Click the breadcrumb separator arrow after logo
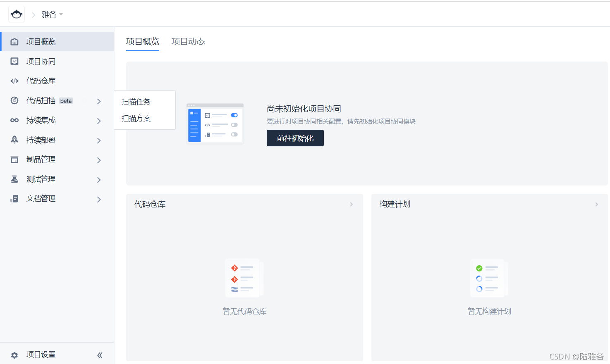This screenshot has height=364, width=610. point(33,15)
